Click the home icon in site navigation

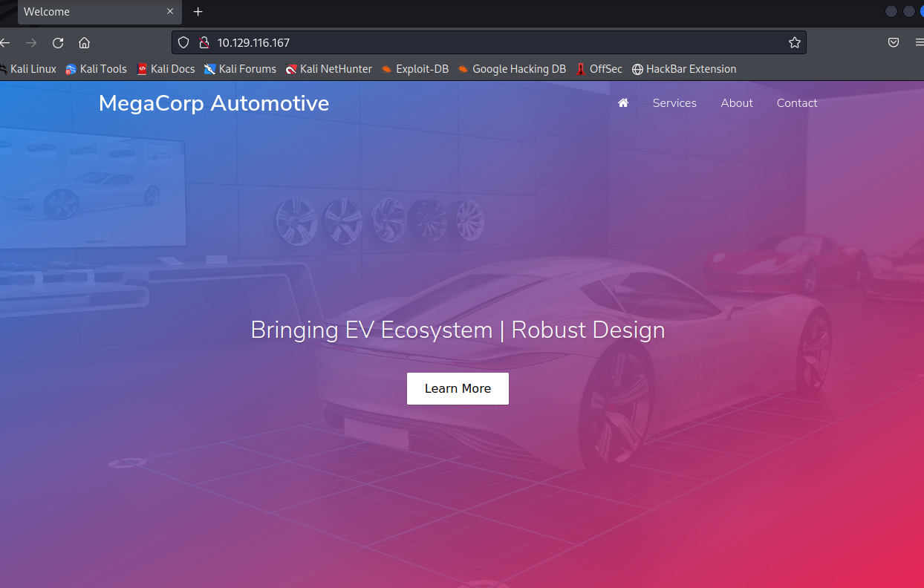[623, 102]
